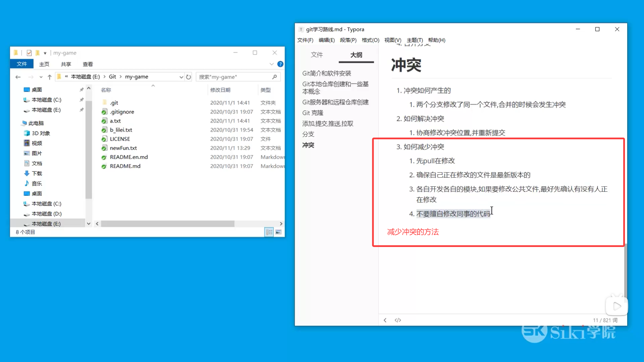The image size is (644, 362).
Task: Click the Explorer back arrow
Action: point(18,77)
